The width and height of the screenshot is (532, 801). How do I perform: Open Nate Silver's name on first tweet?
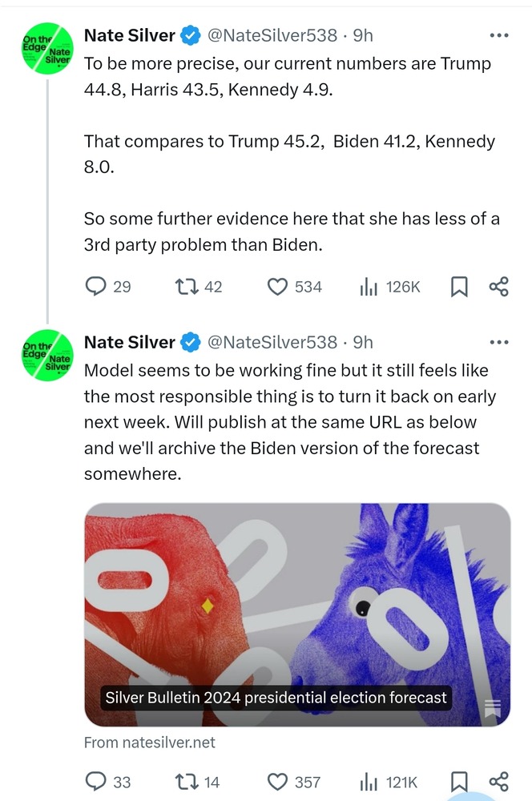(130, 35)
